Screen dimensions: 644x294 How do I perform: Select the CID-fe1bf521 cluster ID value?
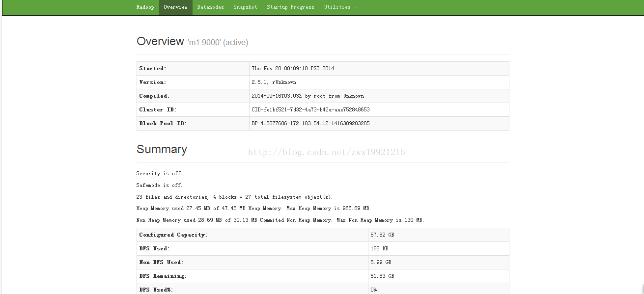pos(310,109)
